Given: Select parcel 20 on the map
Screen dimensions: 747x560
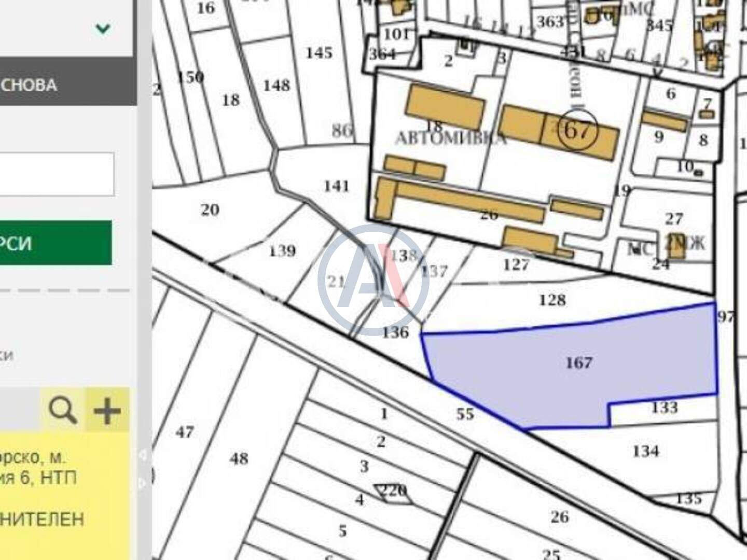Looking at the screenshot, I should coord(210,209).
